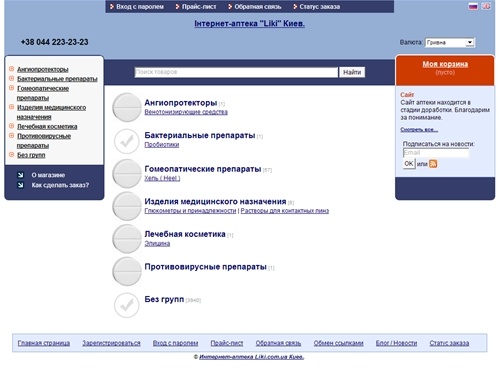500x375 pixels.
Task: Click Смотреть все news link
Action: (419, 130)
